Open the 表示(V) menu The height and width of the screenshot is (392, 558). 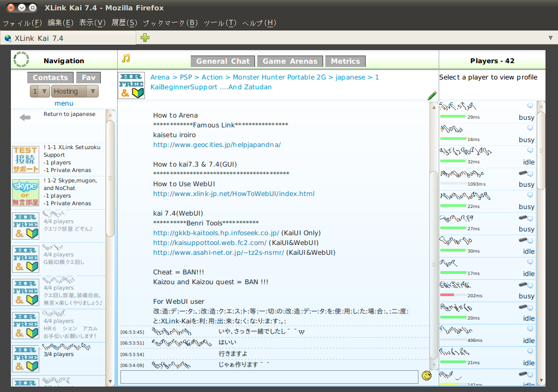point(92,23)
